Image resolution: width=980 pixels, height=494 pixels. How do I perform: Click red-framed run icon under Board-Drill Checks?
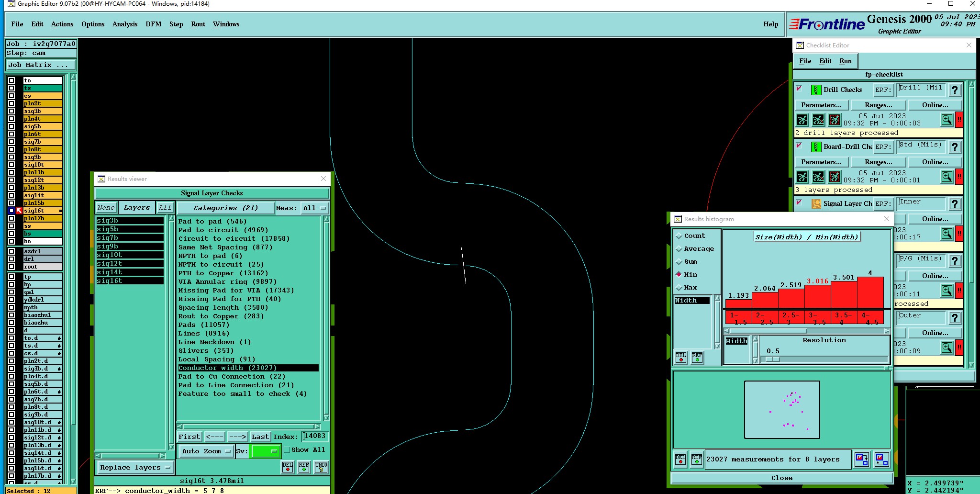[x=835, y=177]
